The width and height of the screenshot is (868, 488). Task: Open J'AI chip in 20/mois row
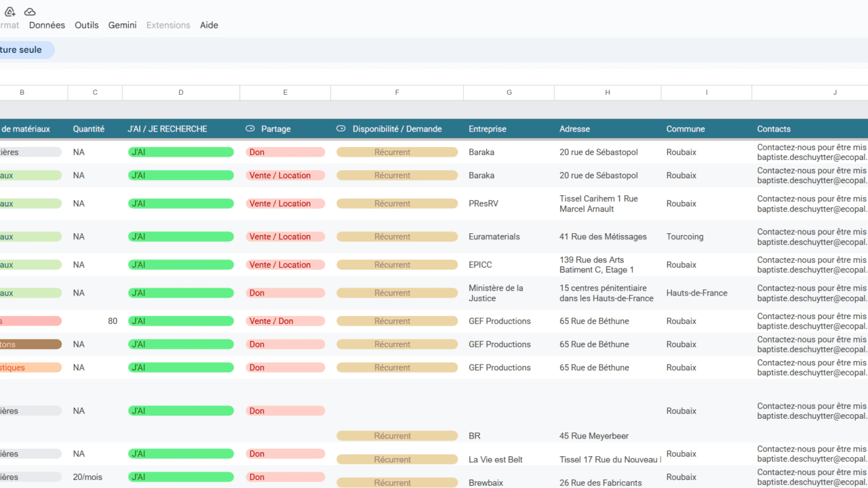point(181,477)
